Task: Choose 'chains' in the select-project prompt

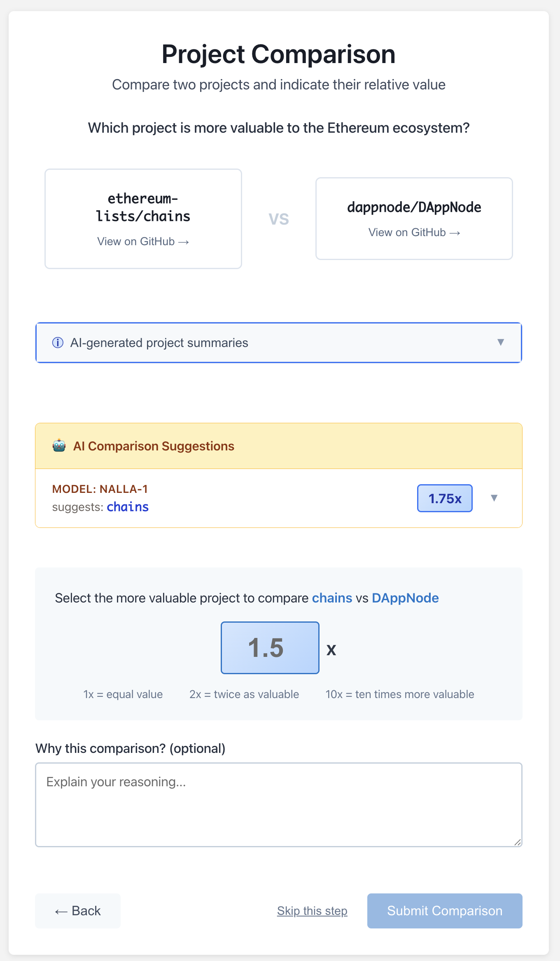Action: point(332,598)
